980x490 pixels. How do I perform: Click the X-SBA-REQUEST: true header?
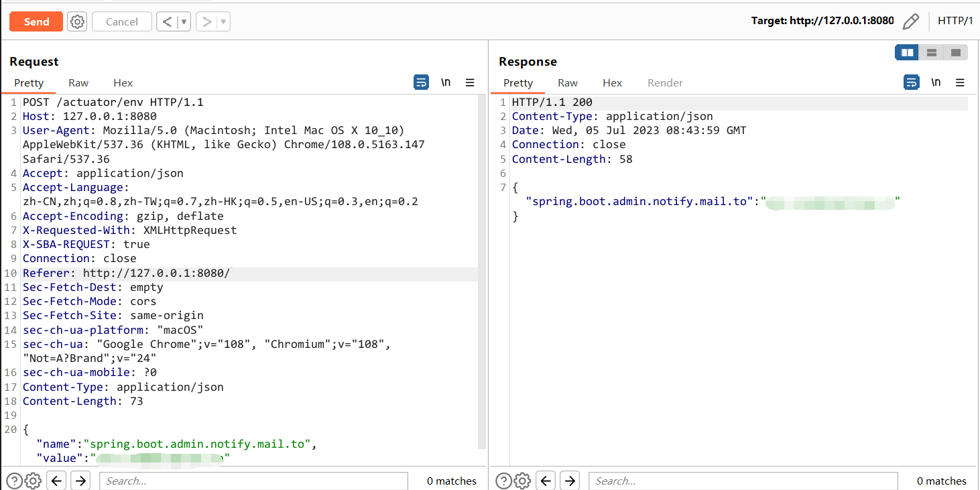pyautogui.click(x=86, y=244)
